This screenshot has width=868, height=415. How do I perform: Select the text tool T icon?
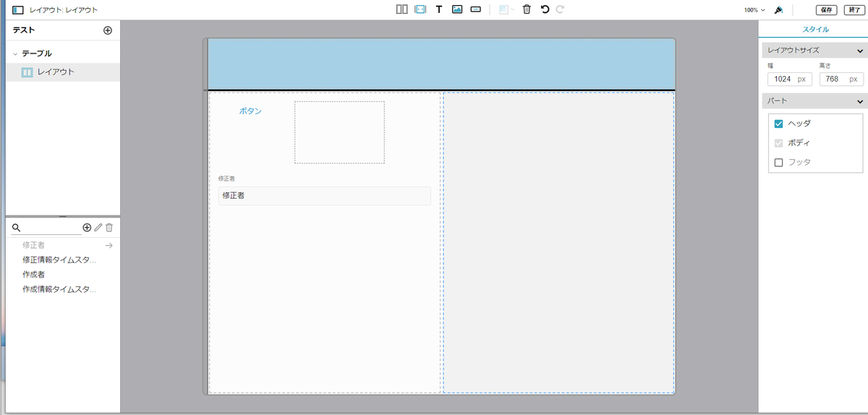click(438, 10)
